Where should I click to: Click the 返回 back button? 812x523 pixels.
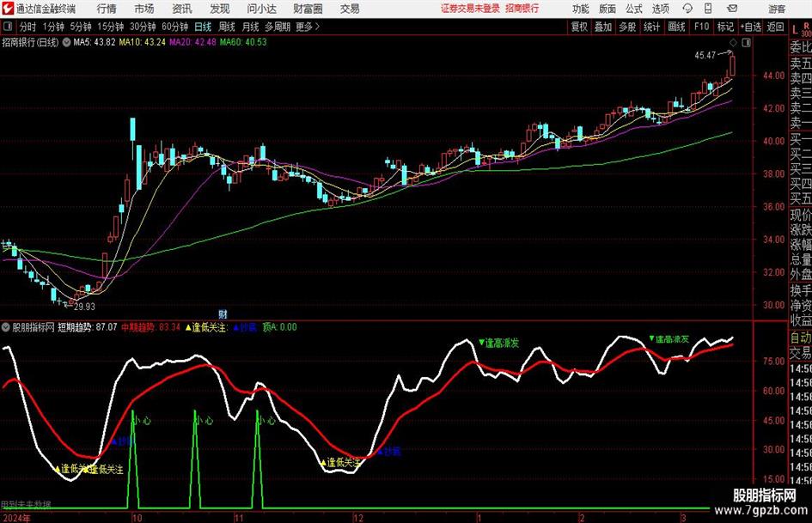click(x=775, y=27)
